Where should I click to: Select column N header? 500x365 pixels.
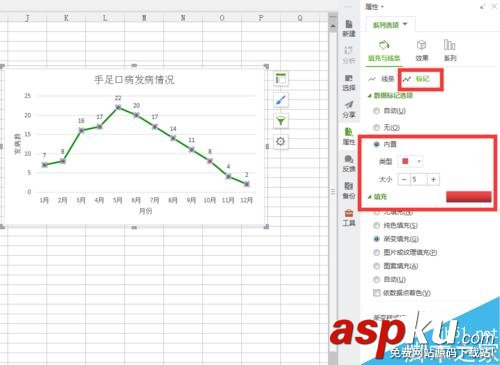pyautogui.click(x=183, y=18)
